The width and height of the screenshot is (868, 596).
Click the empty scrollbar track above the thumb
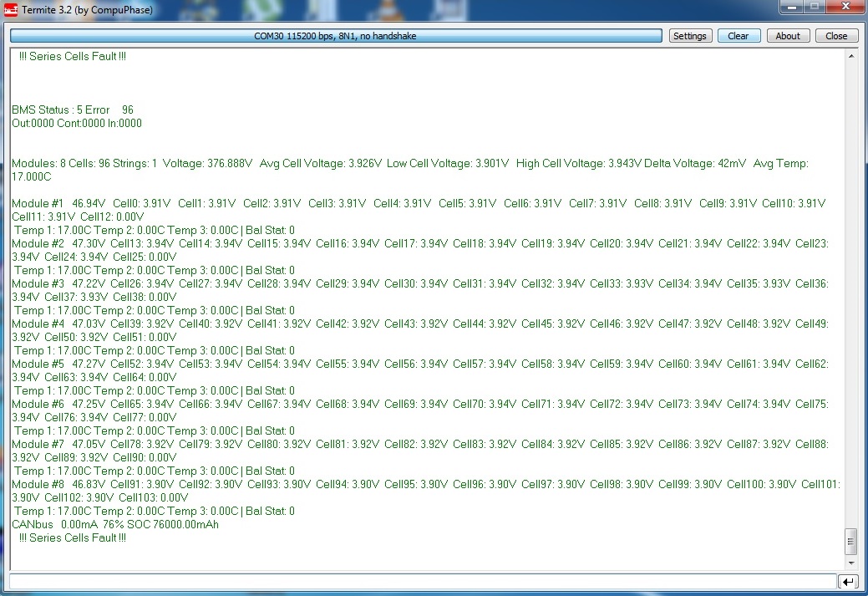point(851,293)
